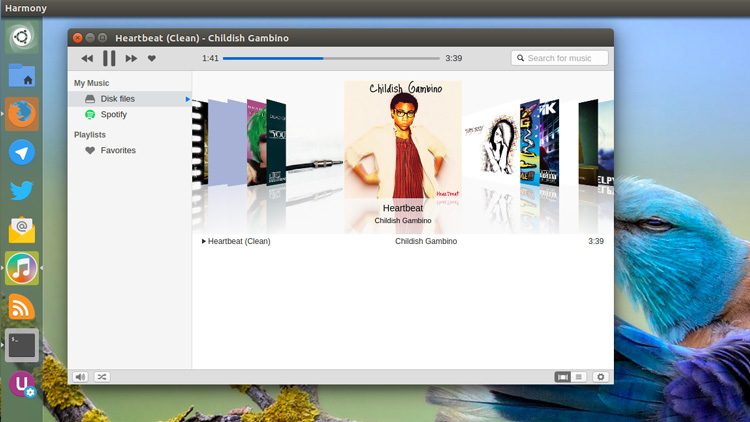Click the Heartbeat title under the cover
The height and width of the screenshot is (422, 750).
pyautogui.click(x=403, y=208)
